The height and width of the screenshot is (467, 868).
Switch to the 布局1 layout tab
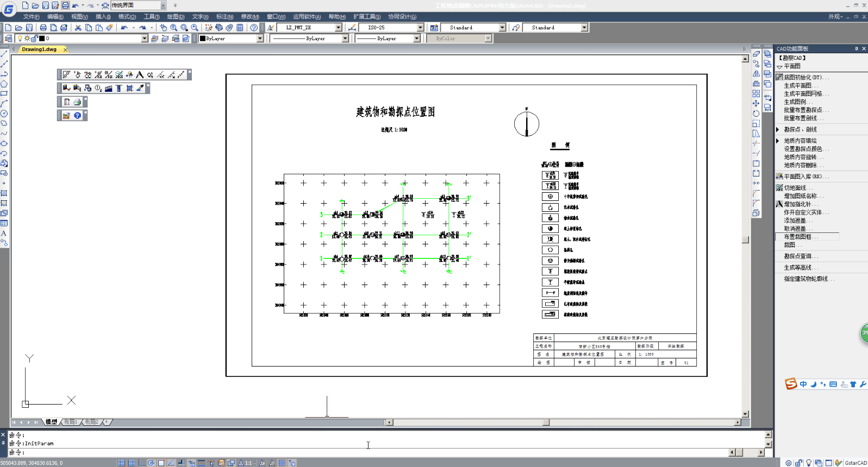(x=71, y=422)
